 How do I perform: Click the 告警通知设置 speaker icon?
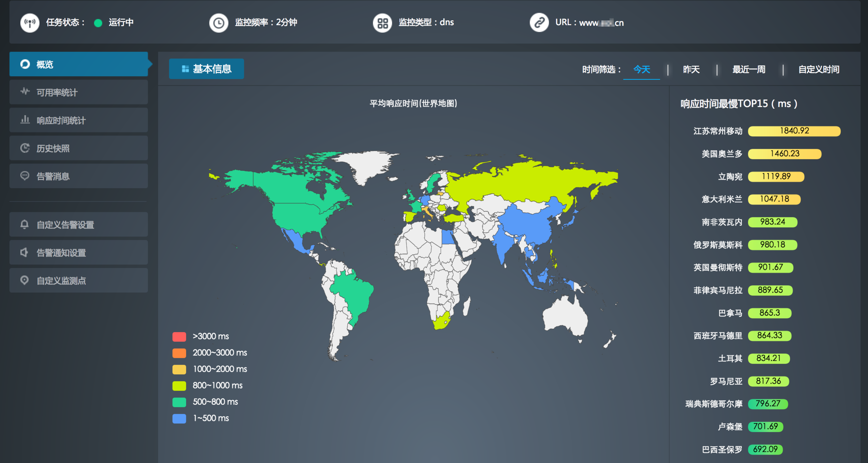(24, 252)
